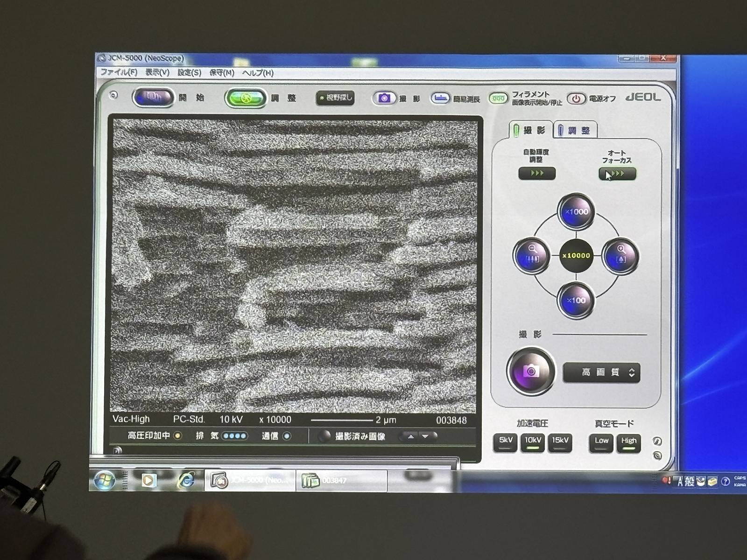Open the 高画質 image quality dropdown
The width and height of the screenshot is (747, 560).
click(x=601, y=372)
